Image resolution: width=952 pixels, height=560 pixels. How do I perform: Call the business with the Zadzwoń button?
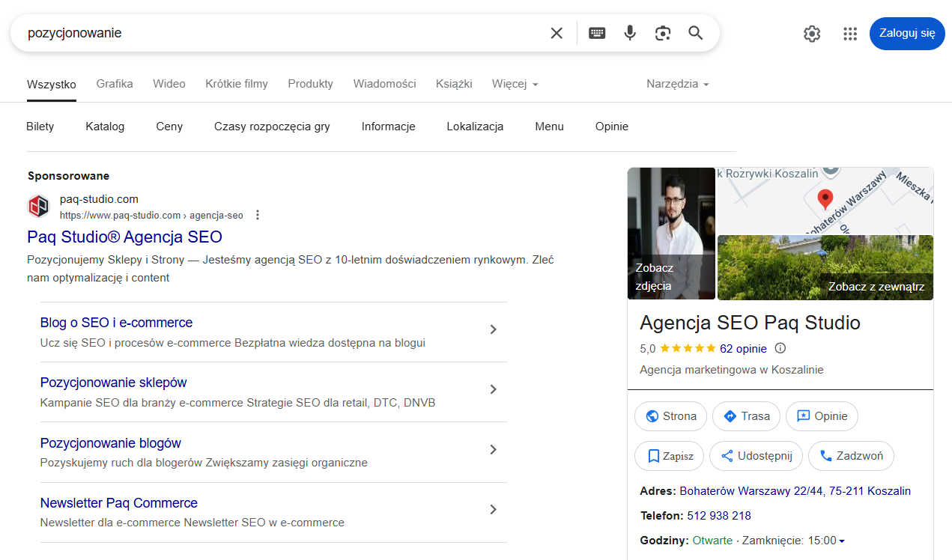click(851, 456)
